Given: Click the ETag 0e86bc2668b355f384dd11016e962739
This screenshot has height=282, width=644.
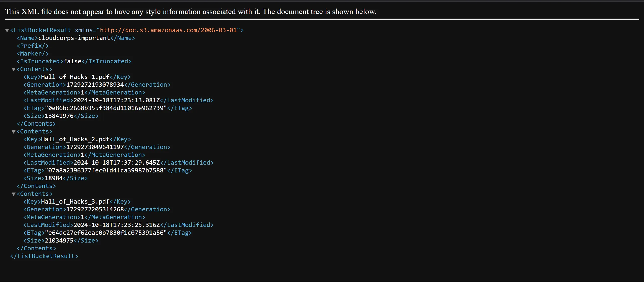Looking at the screenshot, I should (106, 108).
